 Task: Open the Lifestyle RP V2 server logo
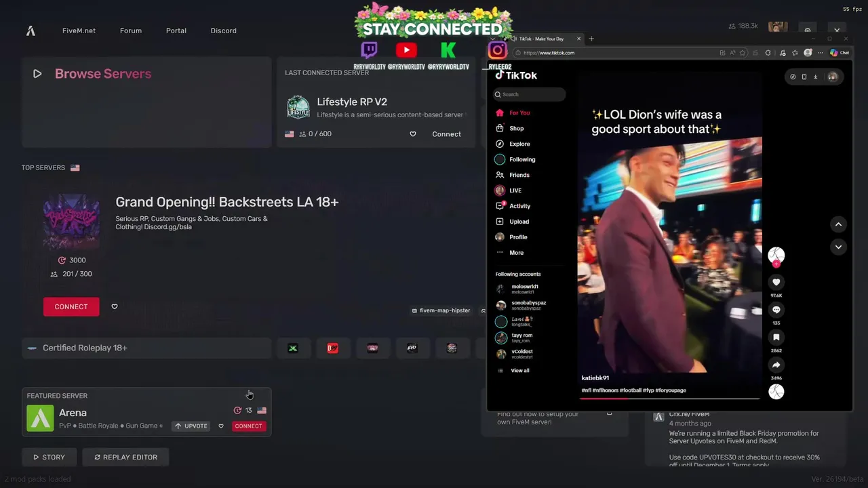(x=298, y=107)
